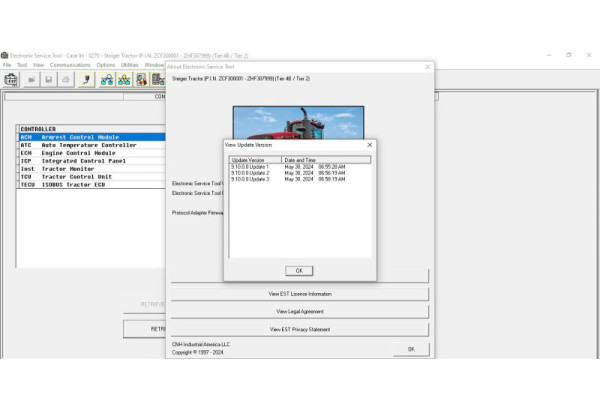Click the printer toolbar icon
The image size is (600, 411).
pyautogui.click(x=65, y=79)
